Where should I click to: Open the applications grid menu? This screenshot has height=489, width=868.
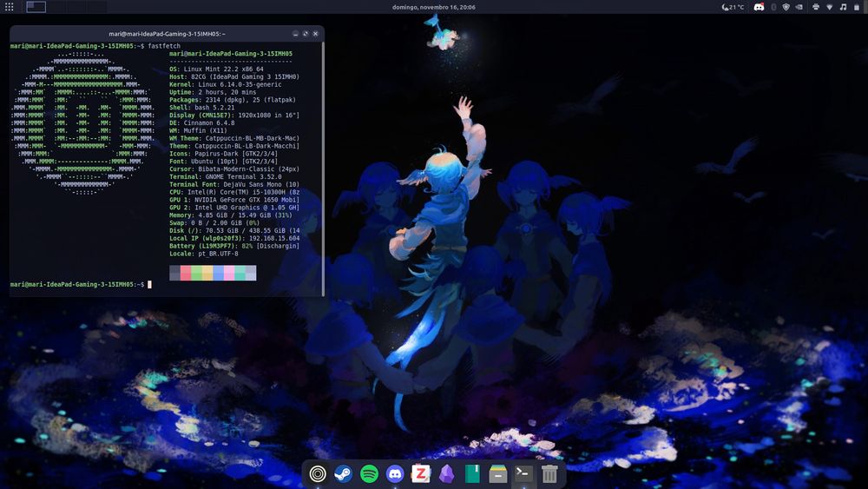9,7
